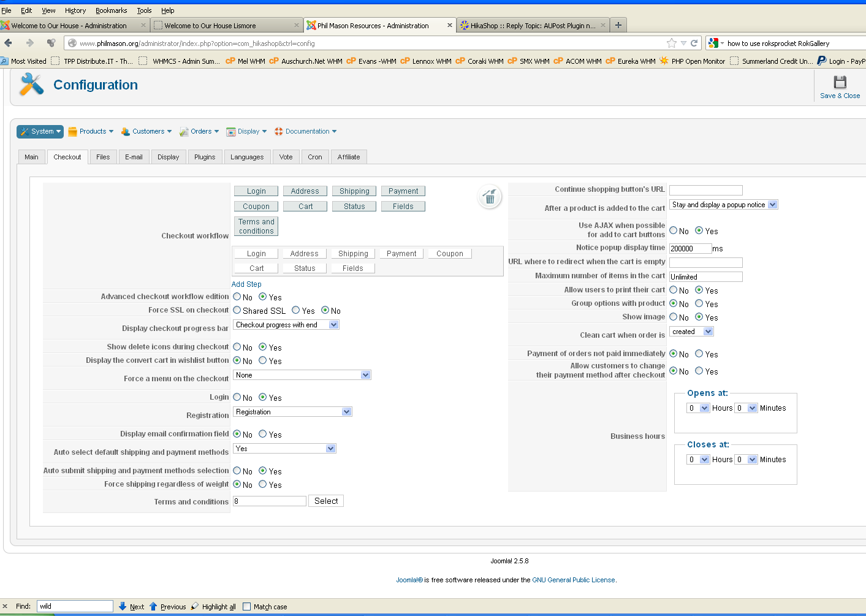The image size is (866, 616).
Task: Open the History menu in the menu bar
Action: (x=75, y=10)
